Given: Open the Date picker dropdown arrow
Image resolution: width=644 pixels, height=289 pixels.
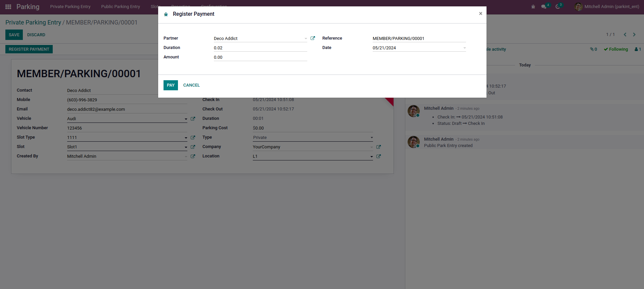Looking at the screenshot, I should [x=464, y=48].
